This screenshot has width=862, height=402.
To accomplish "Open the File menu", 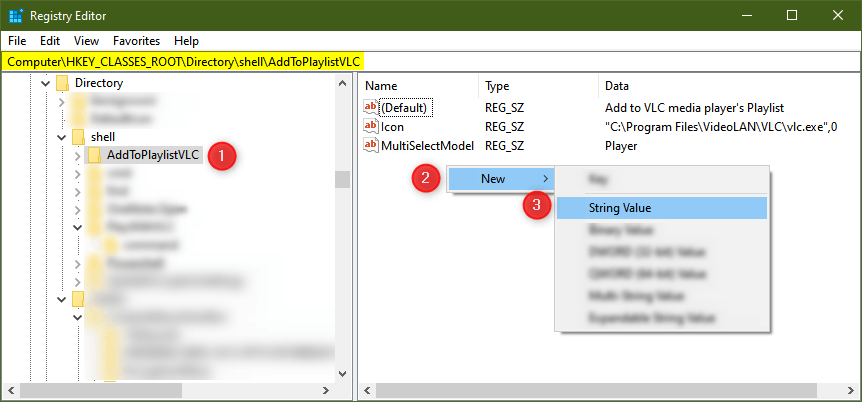I will pos(18,41).
